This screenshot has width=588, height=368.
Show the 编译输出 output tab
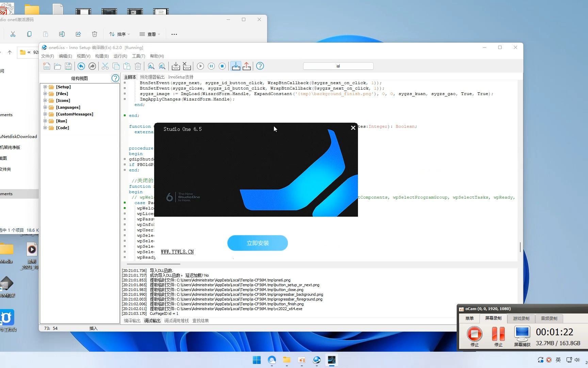132,321
